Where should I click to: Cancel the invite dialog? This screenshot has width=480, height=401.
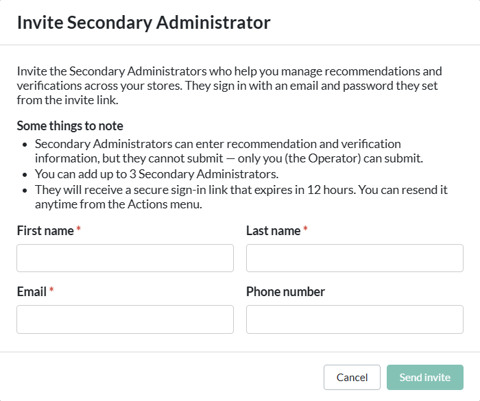352,377
